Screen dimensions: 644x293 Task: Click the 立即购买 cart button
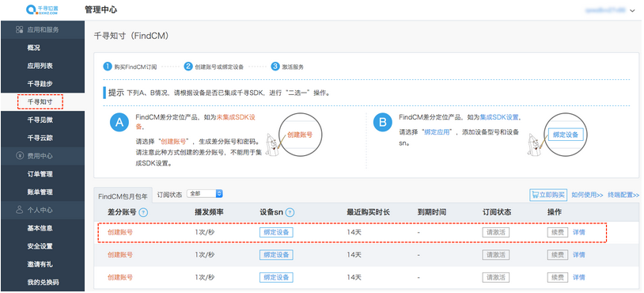[548, 195]
